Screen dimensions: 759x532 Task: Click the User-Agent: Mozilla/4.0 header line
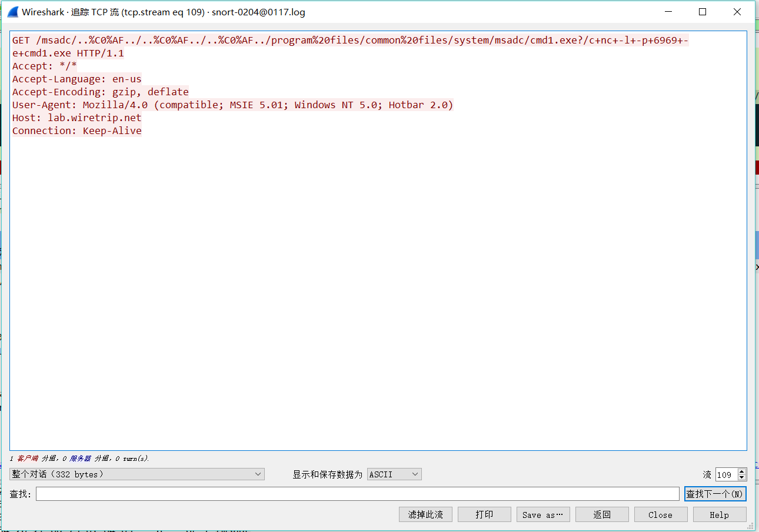pyautogui.click(x=233, y=105)
